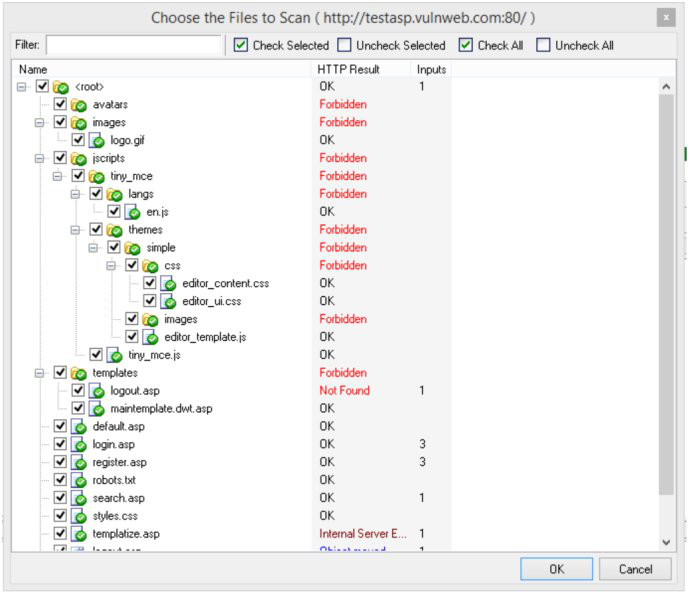Click the css folder icon
This screenshot has width=690, height=592.
(x=150, y=266)
